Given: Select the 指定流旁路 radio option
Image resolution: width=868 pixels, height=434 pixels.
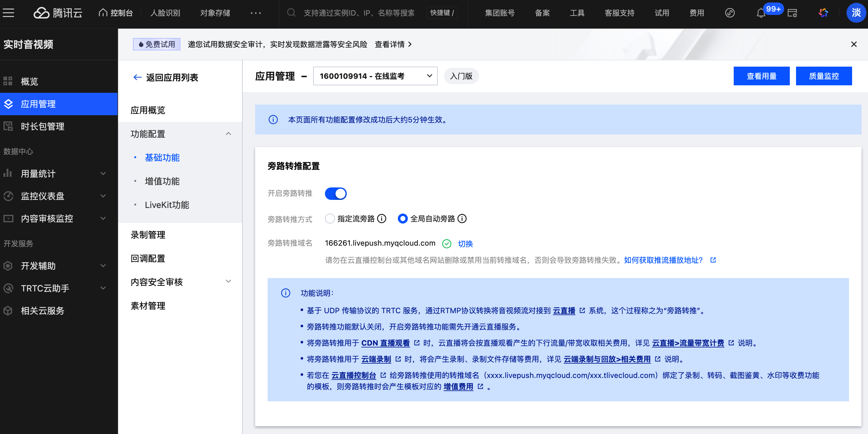Looking at the screenshot, I should (330, 219).
